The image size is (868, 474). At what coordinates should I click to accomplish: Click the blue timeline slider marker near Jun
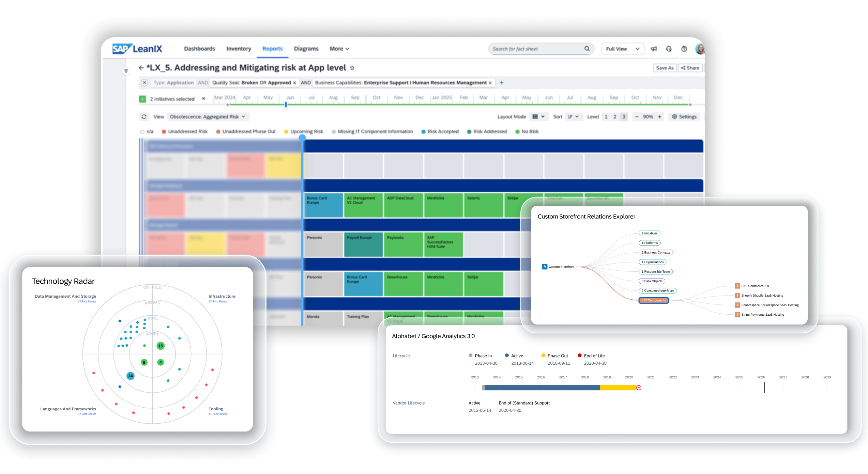(286, 105)
